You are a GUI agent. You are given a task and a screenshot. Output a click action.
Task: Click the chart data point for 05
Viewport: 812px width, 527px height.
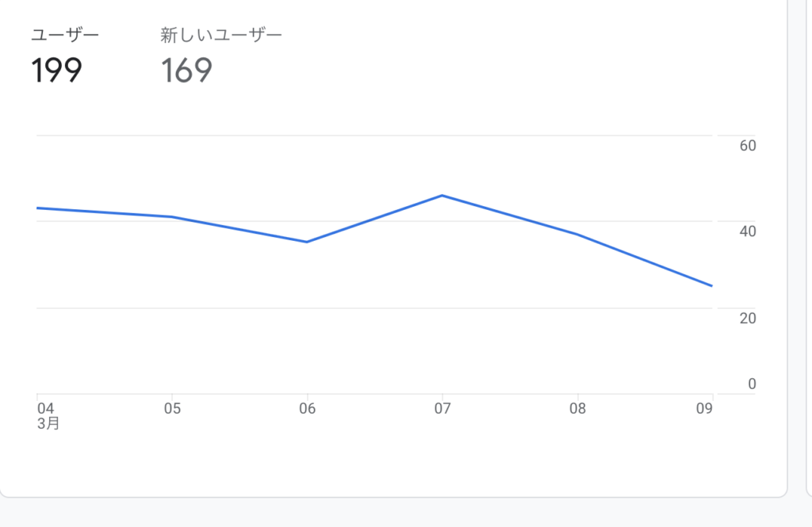(x=172, y=217)
